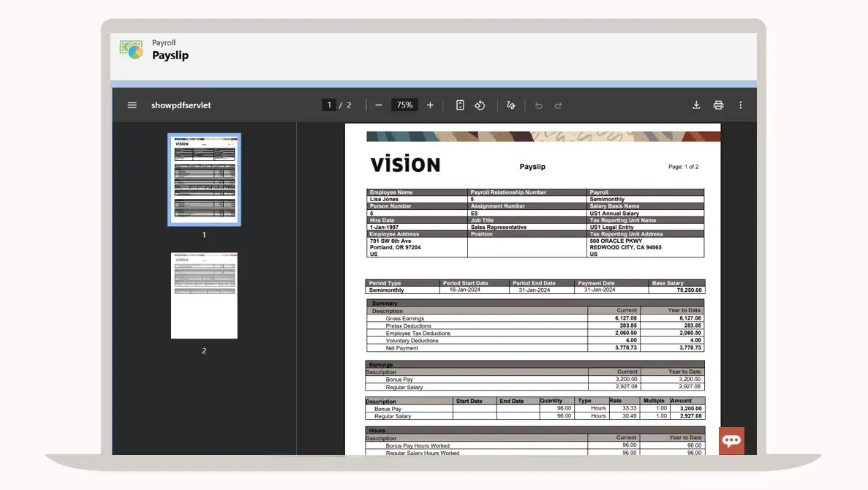Click the showpdfservlet document title
Image resolution: width=868 pixels, height=490 pixels.
pos(181,105)
